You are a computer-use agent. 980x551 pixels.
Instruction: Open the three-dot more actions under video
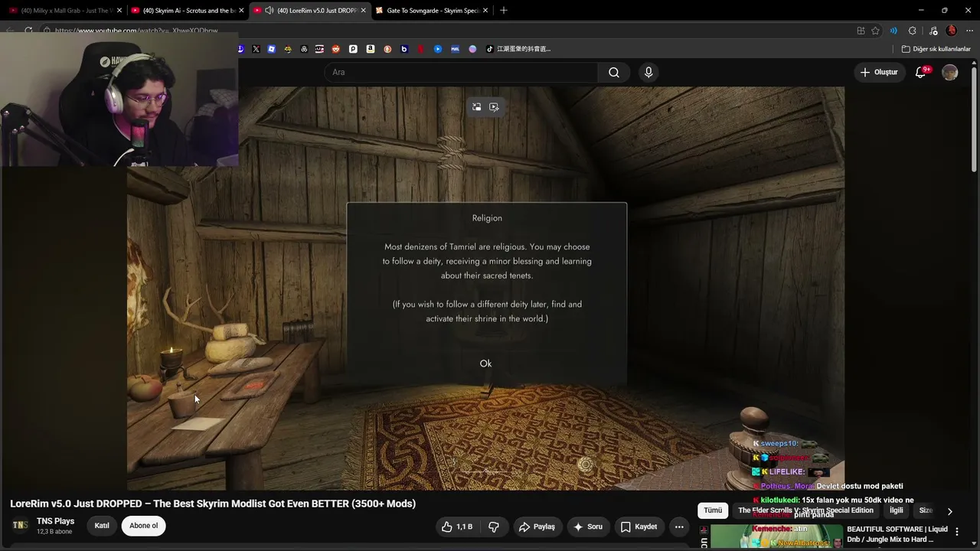679,527
